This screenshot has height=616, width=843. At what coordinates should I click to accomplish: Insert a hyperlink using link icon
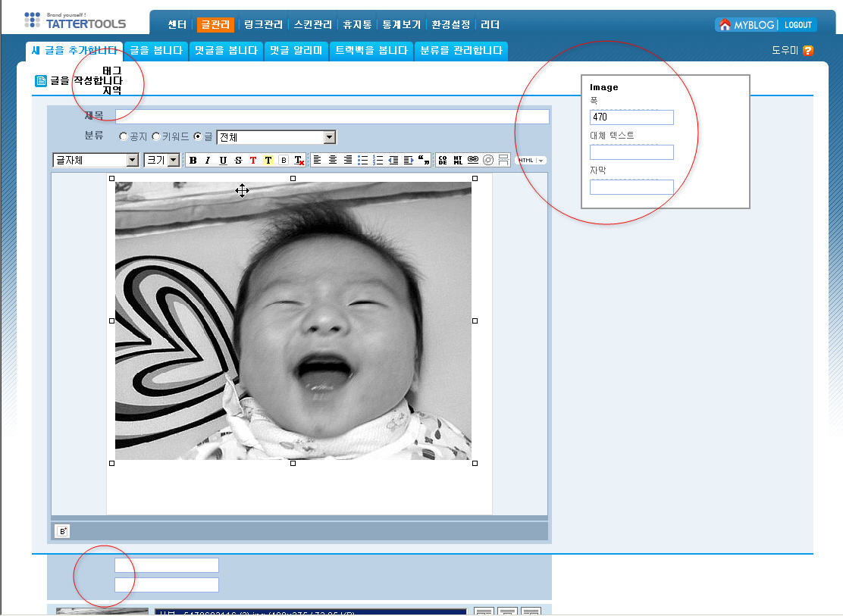click(473, 160)
